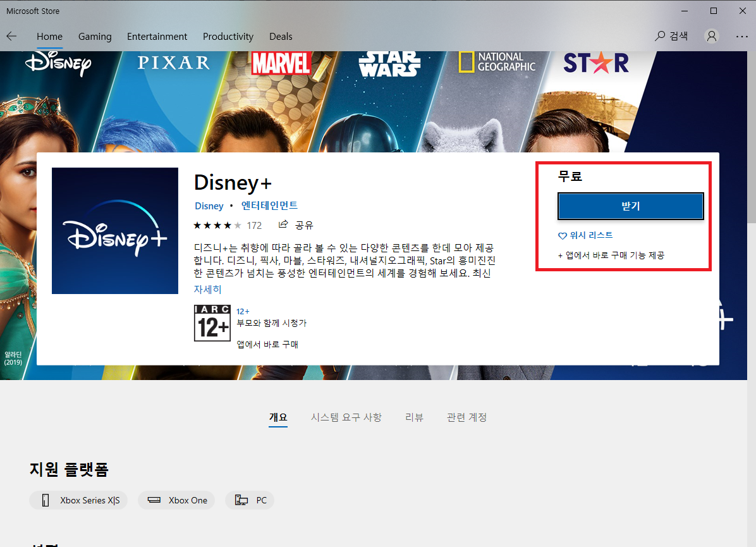
Task: Click the Xbox Series X|S platform chip
Action: [x=78, y=500]
